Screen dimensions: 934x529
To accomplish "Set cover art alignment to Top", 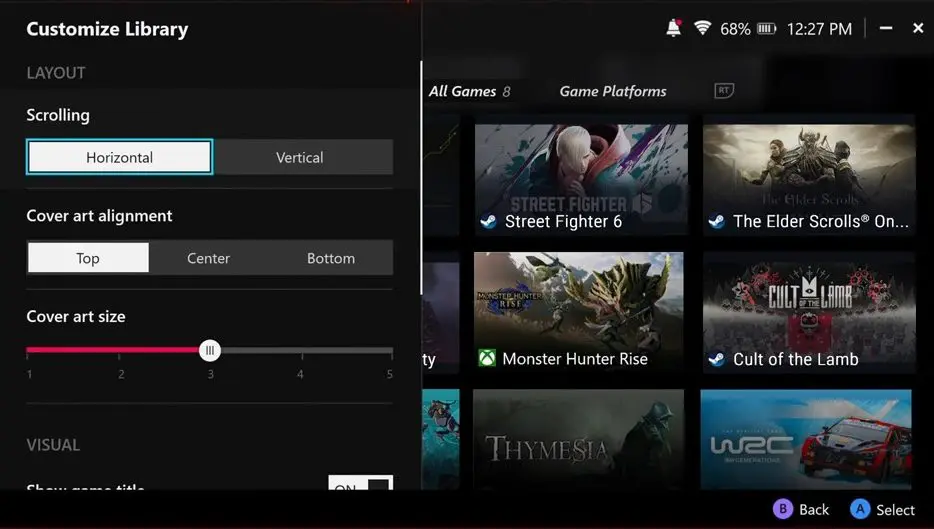I will pyautogui.click(x=88, y=258).
